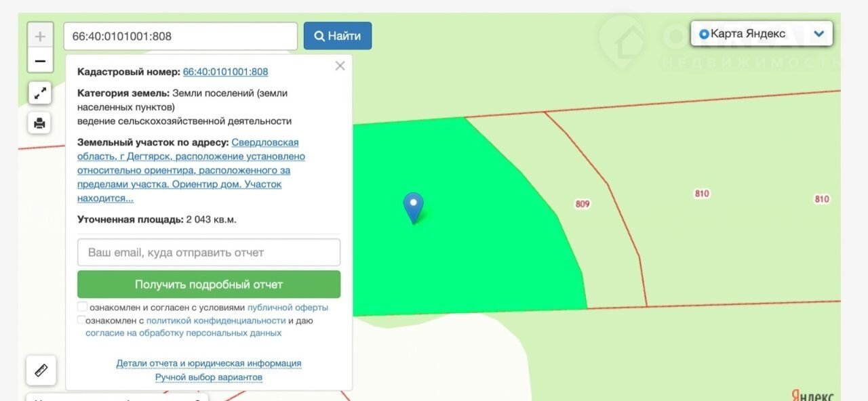Print the map with printer icon
868x401 pixels.
click(40, 123)
